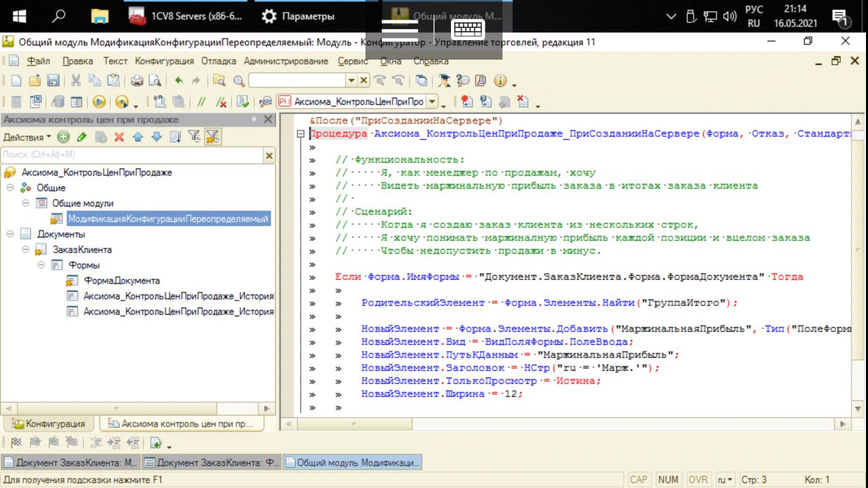The width and height of the screenshot is (868, 488).
Task: Open the ru language dropdown in status bar
Action: (725, 479)
